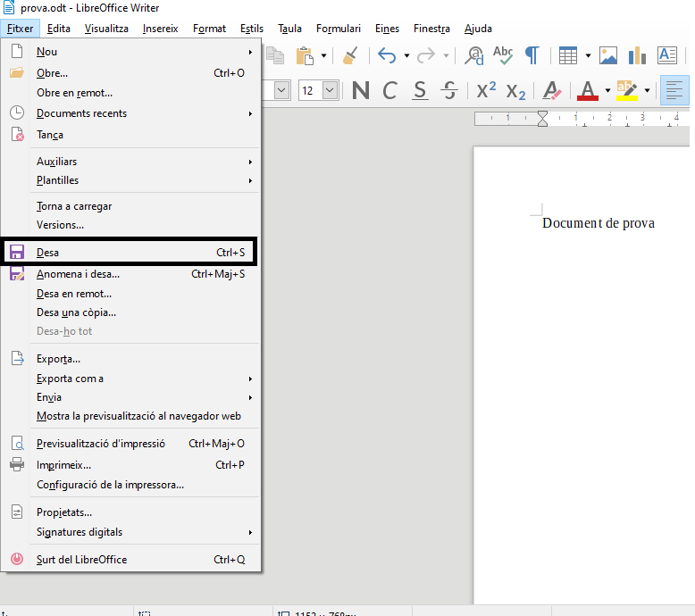The width and height of the screenshot is (695, 616).
Task: Open the font size dropdown
Action: 331,91
